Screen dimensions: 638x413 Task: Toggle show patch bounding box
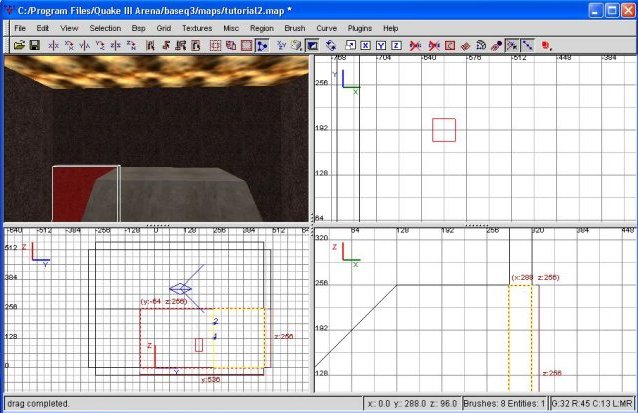(x=450, y=46)
